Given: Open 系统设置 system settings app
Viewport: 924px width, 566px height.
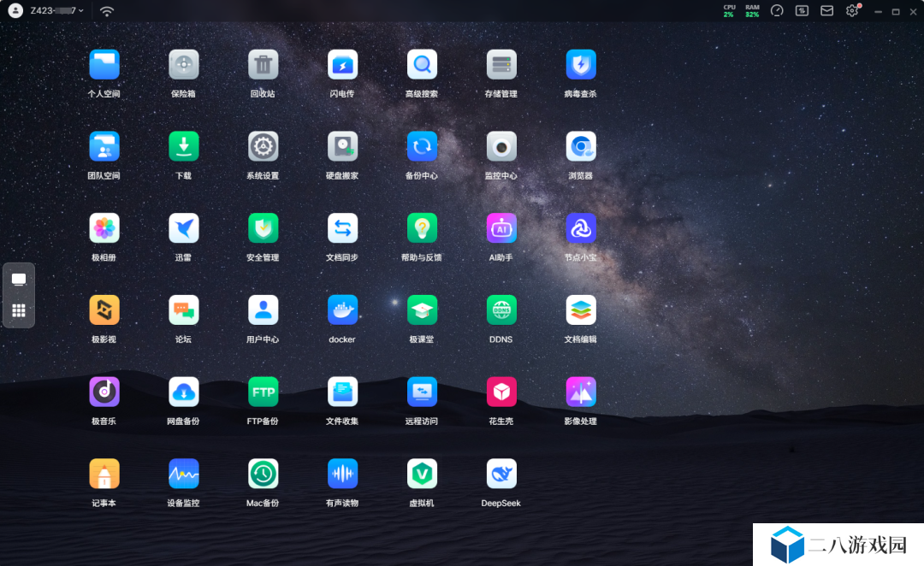Looking at the screenshot, I should (263, 147).
